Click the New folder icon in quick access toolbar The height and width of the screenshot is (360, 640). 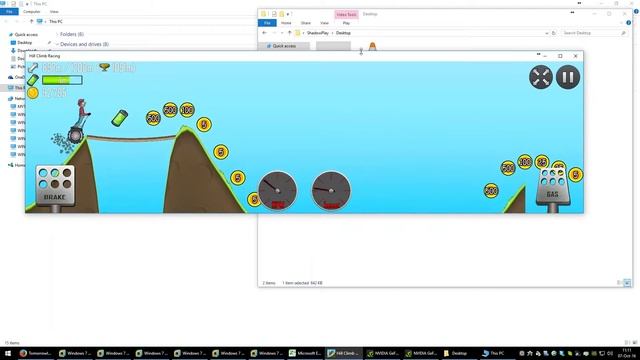point(281,14)
